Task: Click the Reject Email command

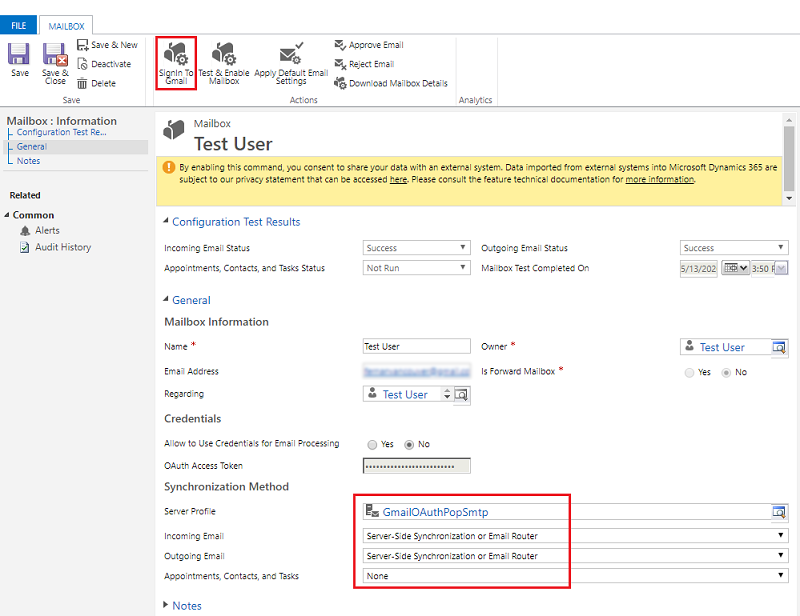Action: (365, 64)
